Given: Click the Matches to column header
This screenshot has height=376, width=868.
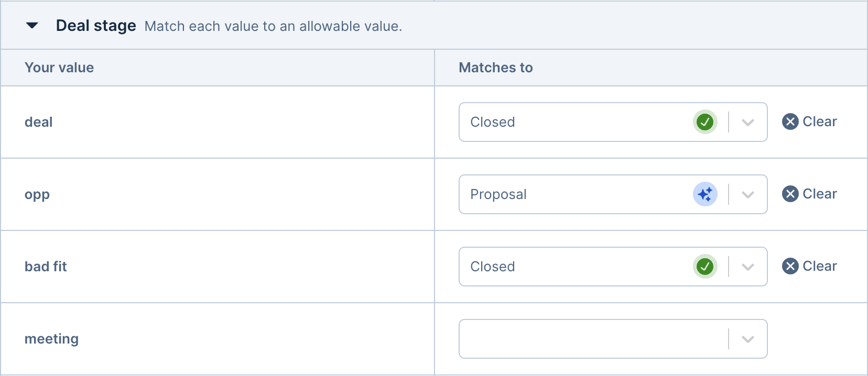Looking at the screenshot, I should point(495,68).
